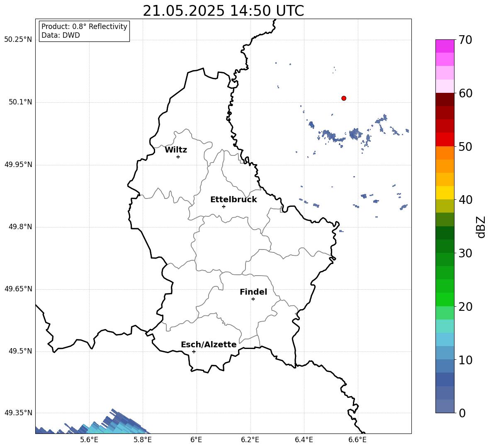Click the 70 tick on the colorbar
The width and height of the screenshot is (491, 448).
pyautogui.click(x=465, y=40)
